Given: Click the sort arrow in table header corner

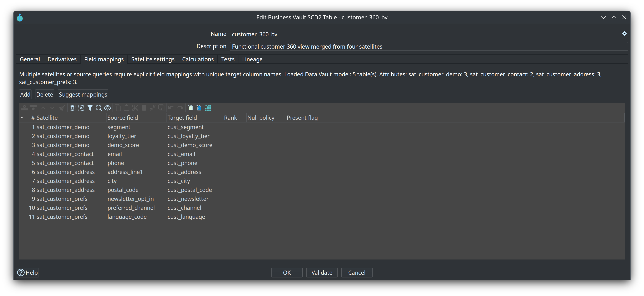Looking at the screenshot, I should (x=22, y=118).
